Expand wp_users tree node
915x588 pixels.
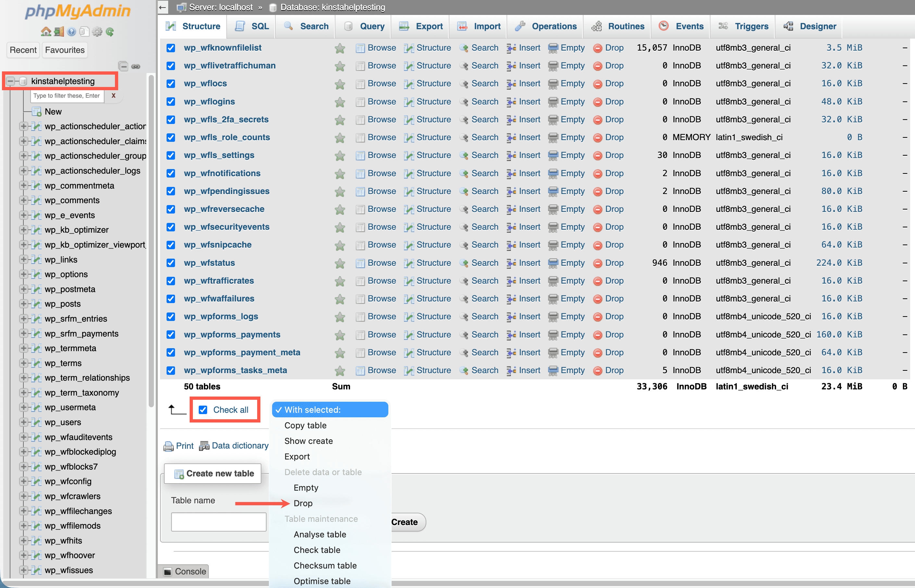(23, 422)
